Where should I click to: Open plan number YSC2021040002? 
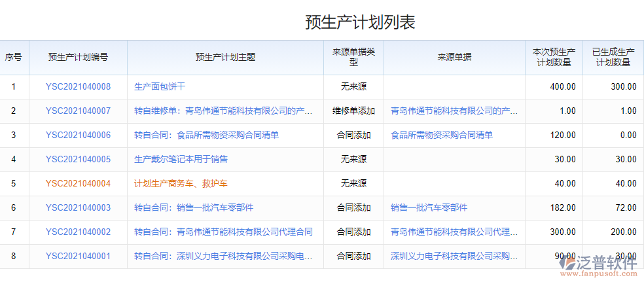pyautogui.click(x=78, y=232)
